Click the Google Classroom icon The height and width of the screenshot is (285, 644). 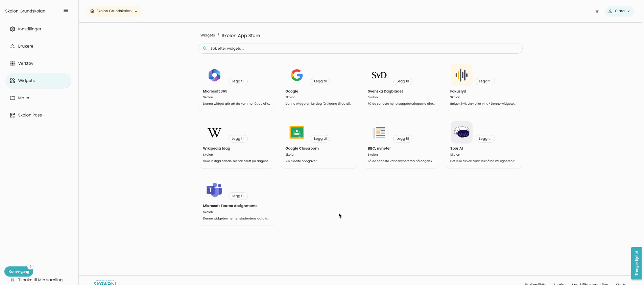click(x=296, y=132)
